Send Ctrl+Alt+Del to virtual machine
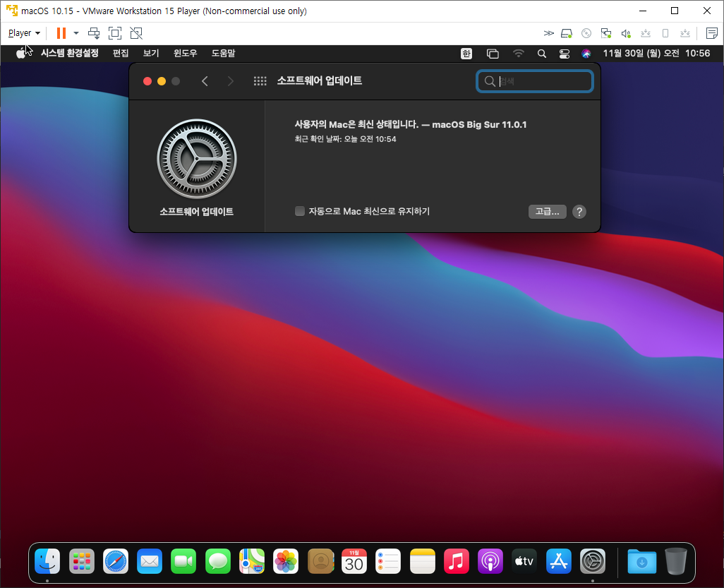The image size is (724, 588). (94, 32)
